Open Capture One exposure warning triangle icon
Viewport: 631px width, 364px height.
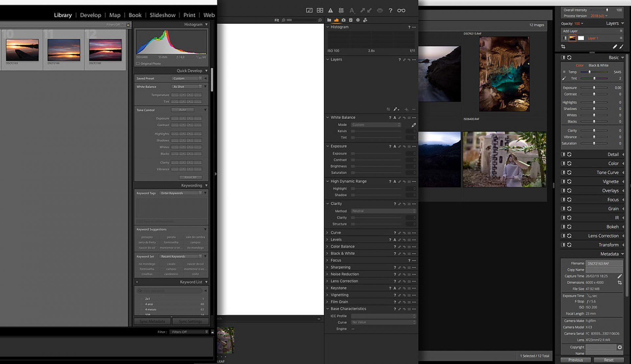click(330, 11)
